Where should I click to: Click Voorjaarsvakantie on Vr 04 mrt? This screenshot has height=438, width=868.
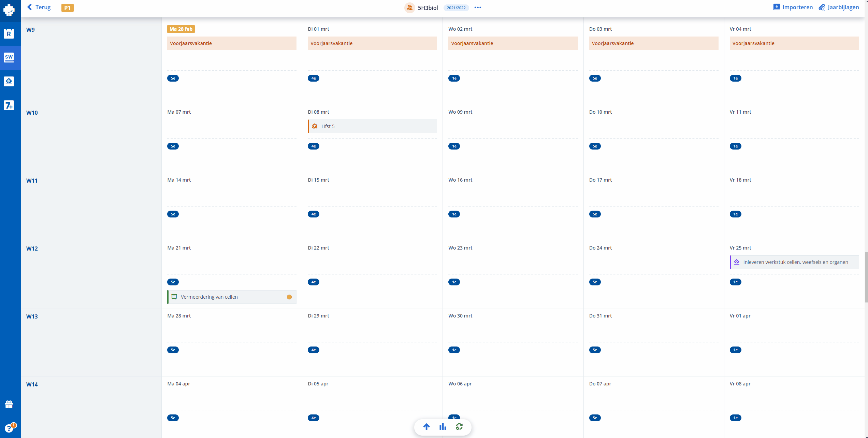794,43
